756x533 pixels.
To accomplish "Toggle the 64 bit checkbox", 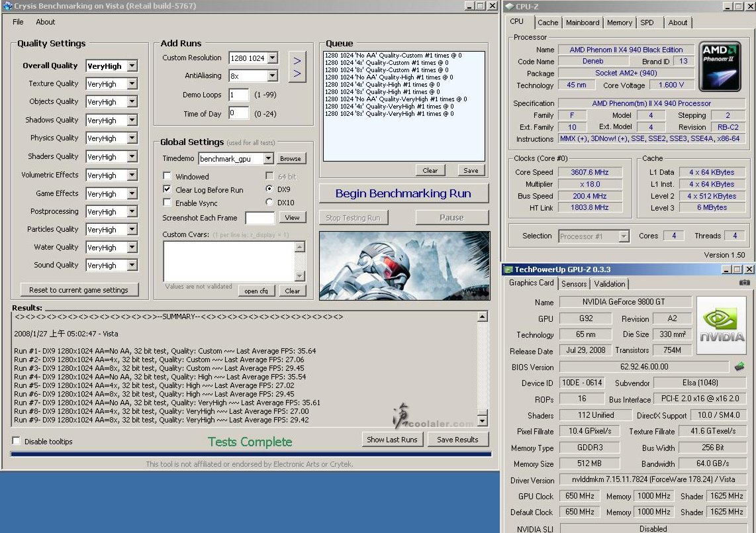I will click(x=269, y=175).
